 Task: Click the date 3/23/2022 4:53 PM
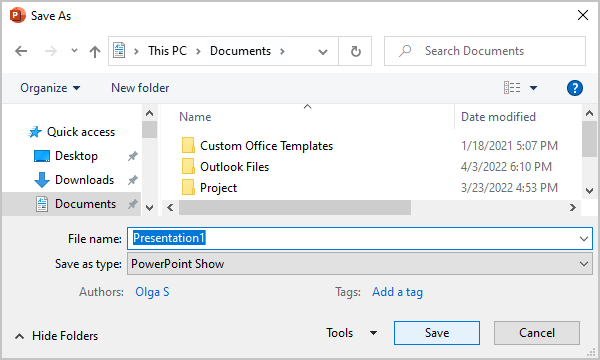[x=509, y=188]
